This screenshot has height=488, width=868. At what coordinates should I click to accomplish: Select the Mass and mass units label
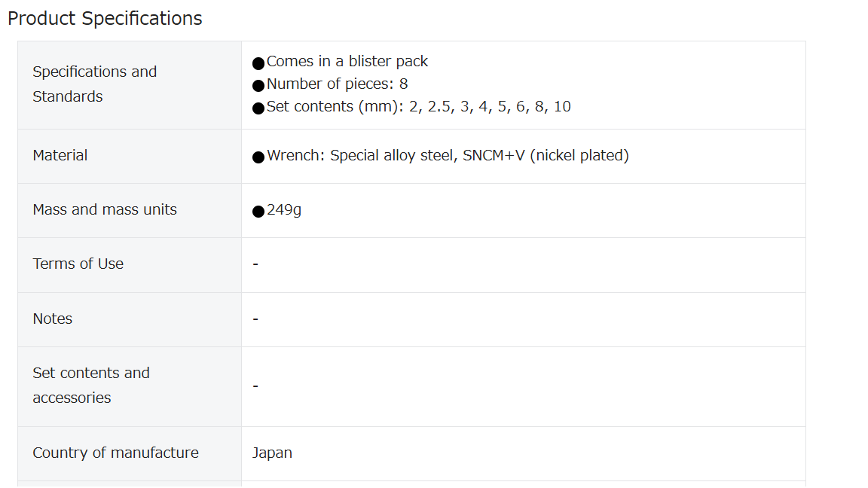click(x=105, y=209)
